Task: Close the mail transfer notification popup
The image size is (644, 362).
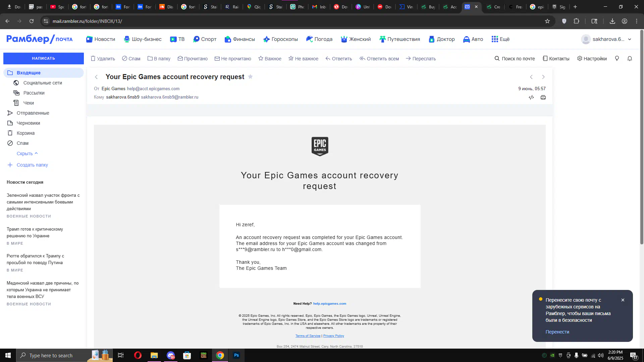Action: point(623,300)
